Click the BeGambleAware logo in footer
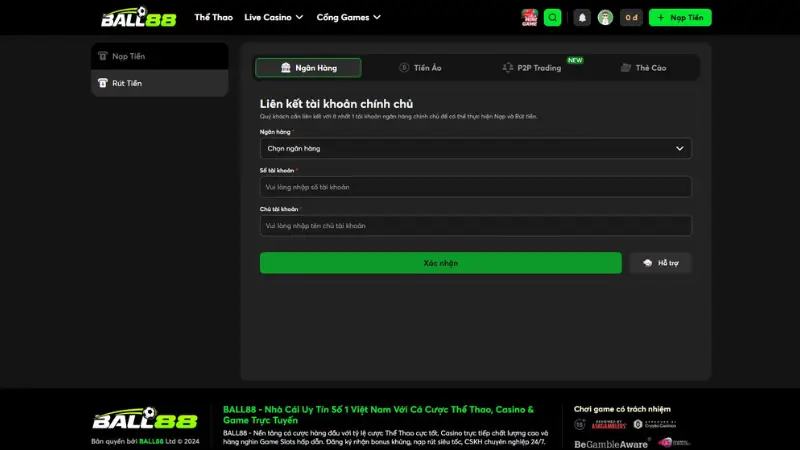This screenshot has height=450, width=800. point(608,441)
